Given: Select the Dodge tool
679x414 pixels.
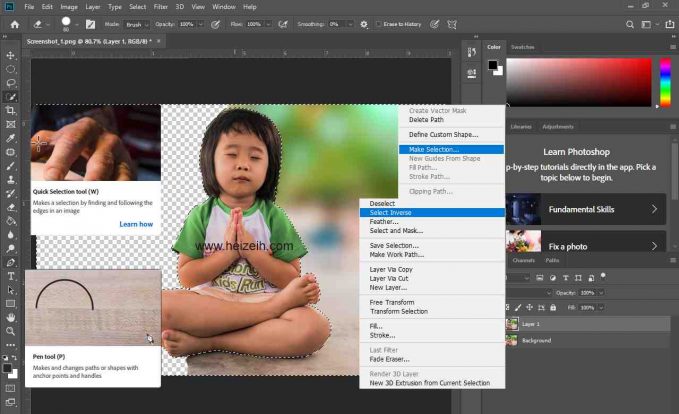Looking at the screenshot, I should point(10,249).
